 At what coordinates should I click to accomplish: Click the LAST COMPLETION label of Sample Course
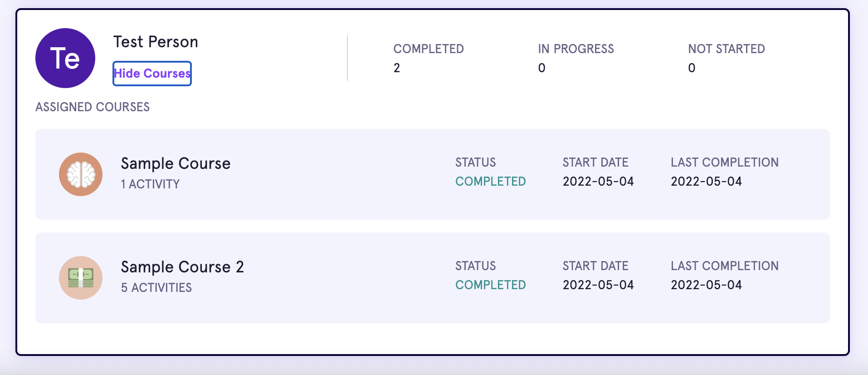pos(725,162)
